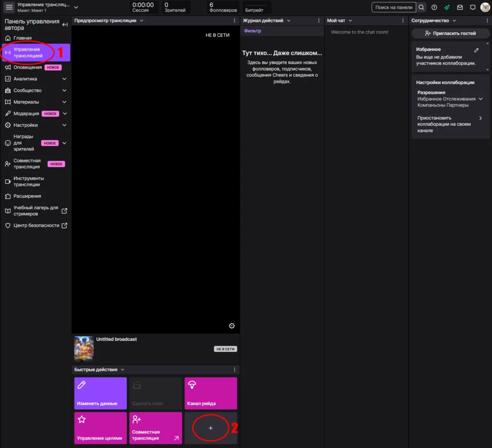Screen dimensions: 492x448
Task: Select Главная in the sidebar
Action: [23, 38]
